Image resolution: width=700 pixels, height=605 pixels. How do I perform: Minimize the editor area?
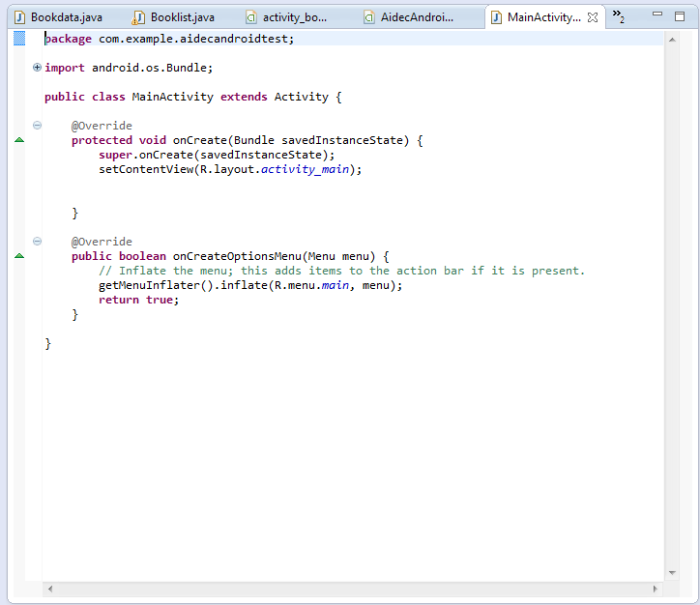(x=657, y=14)
